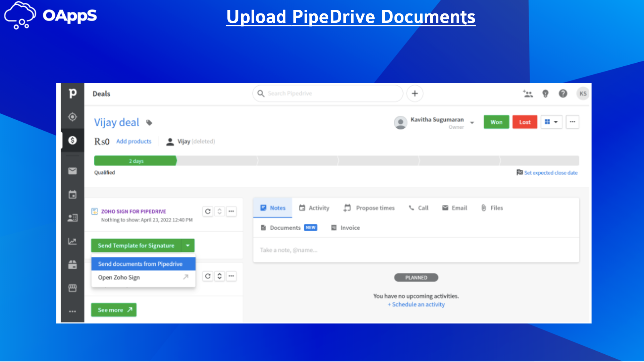Open invite users icon in header
The image size is (644, 362).
point(528,94)
